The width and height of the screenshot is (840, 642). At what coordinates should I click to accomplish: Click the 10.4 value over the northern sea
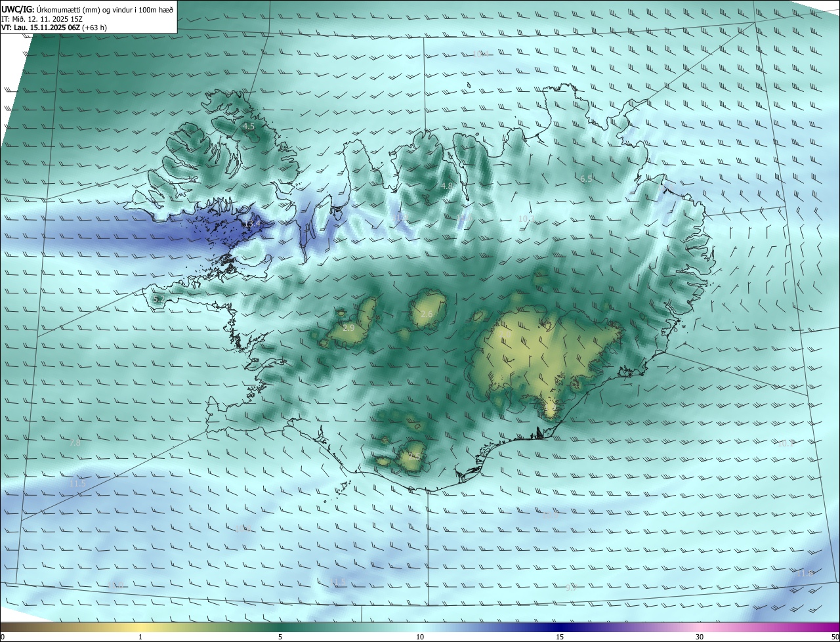tap(481, 54)
